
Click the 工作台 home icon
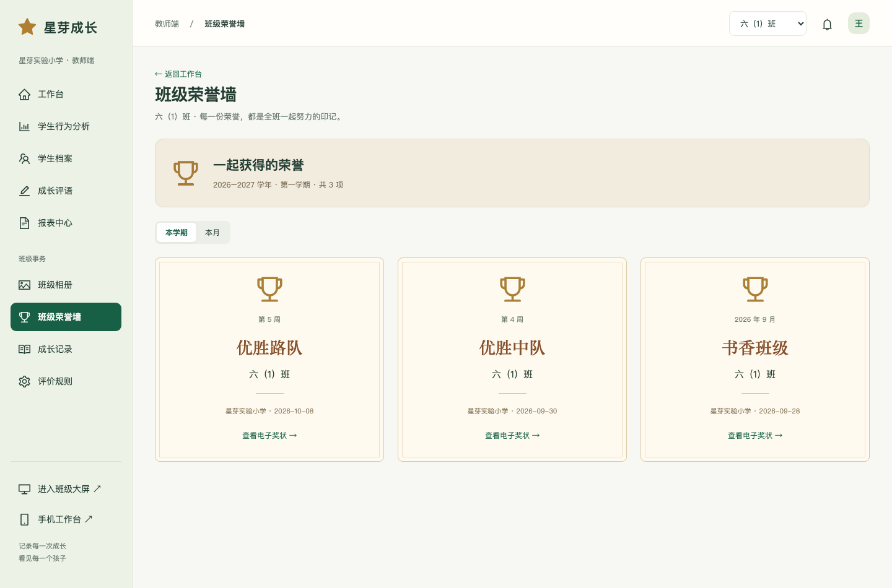24,94
